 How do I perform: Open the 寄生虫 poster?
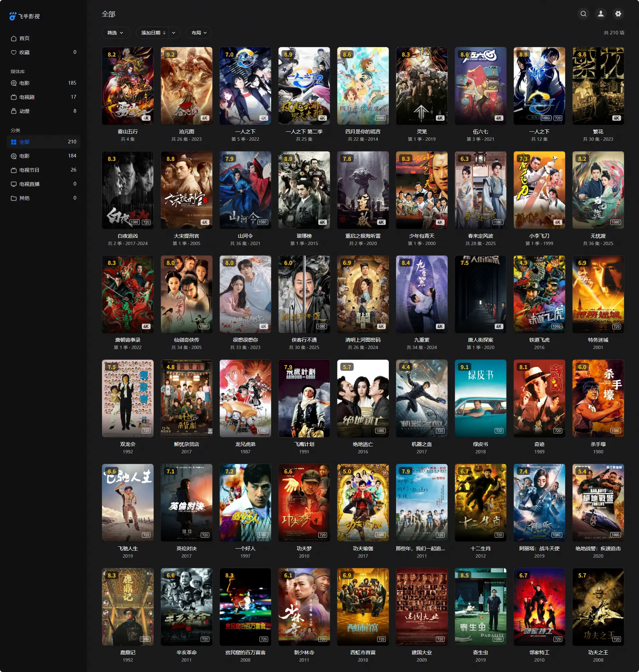481,606
